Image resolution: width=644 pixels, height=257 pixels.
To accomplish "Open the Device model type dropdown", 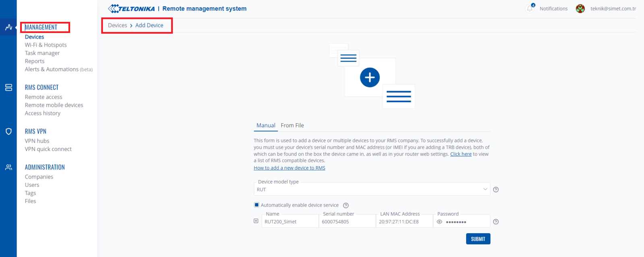I will click(372, 189).
